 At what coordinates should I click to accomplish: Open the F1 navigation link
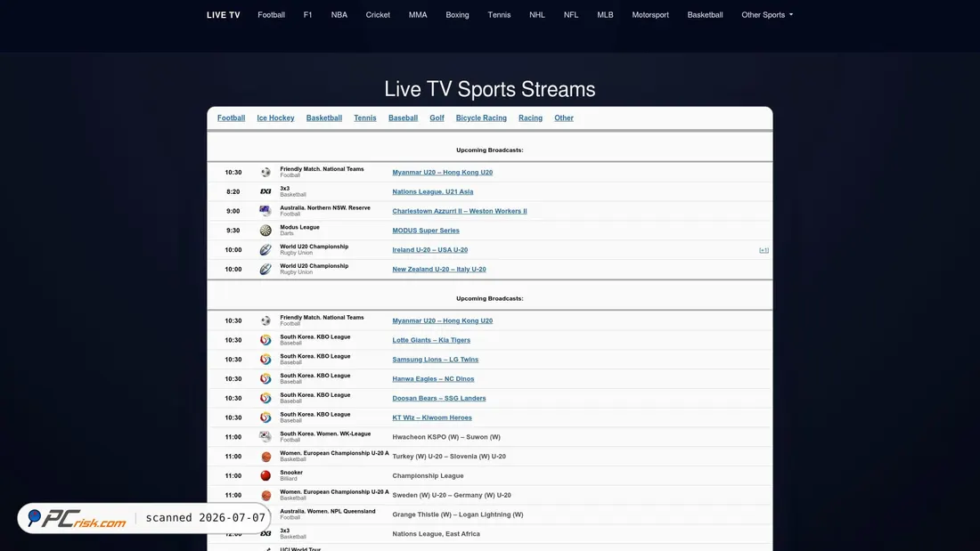pos(307,15)
